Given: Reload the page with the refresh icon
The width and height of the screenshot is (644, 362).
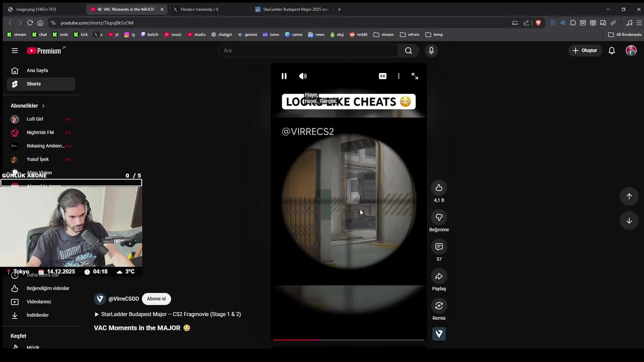Looking at the screenshot, I should point(30,23).
